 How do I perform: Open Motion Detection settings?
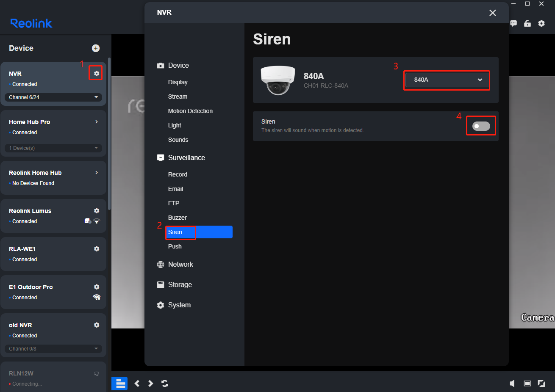click(x=190, y=111)
